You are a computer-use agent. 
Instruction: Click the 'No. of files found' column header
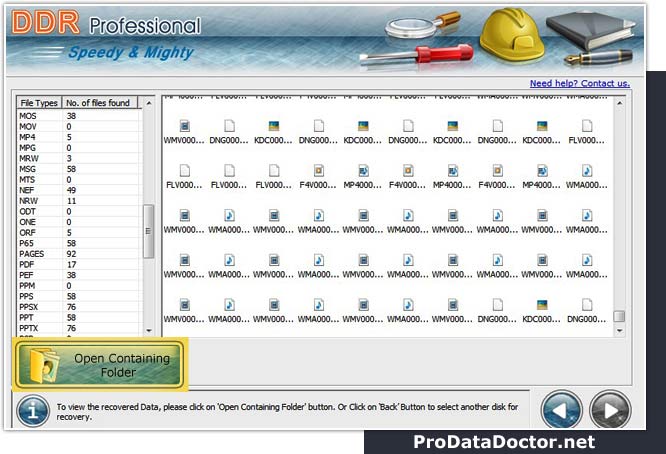99,103
